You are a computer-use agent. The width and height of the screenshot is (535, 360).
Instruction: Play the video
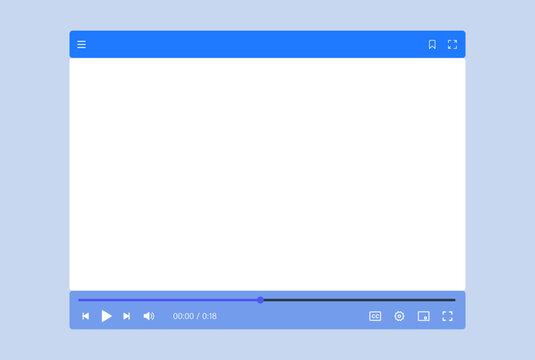106,316
